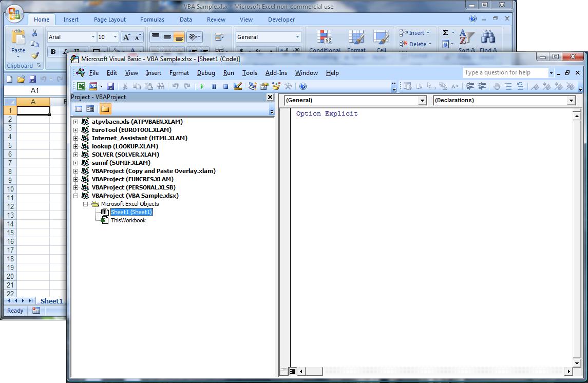Expand the VBAProject (PERSONAL.XLSB) node
Image resolution: width=588 pixels, height=383 pixels.
pos(76,187)
